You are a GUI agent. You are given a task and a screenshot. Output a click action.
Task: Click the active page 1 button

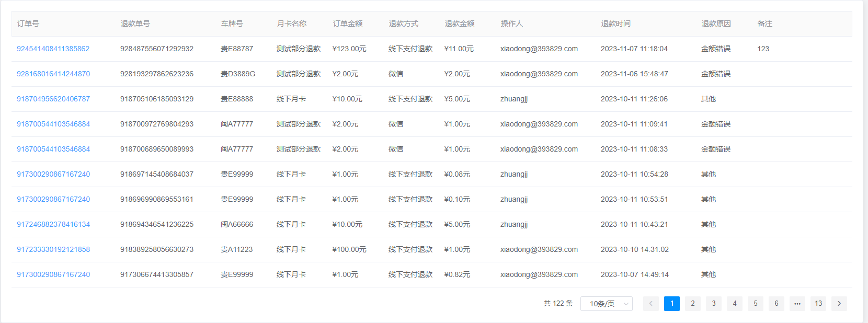click(x=671, y=304)
